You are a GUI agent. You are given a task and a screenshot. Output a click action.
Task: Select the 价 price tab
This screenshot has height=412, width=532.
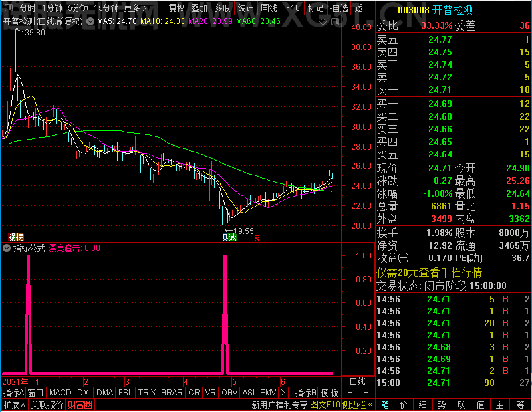pyautogui.click(x=404, y=405)
